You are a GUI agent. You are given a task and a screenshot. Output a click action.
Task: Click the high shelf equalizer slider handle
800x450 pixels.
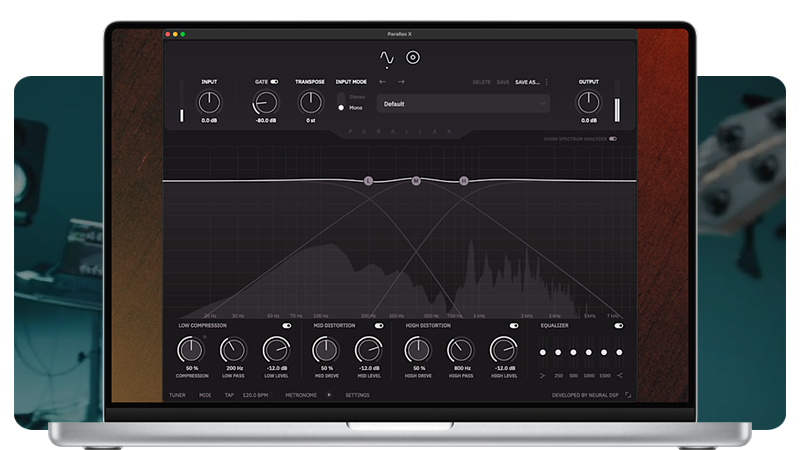point(619,352)
